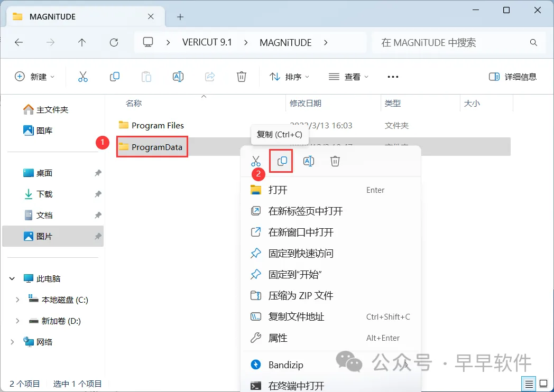The image size is (554, 392).
Task: Click the Paste icon in the toolbar
Action: click(x=146, y=77)
